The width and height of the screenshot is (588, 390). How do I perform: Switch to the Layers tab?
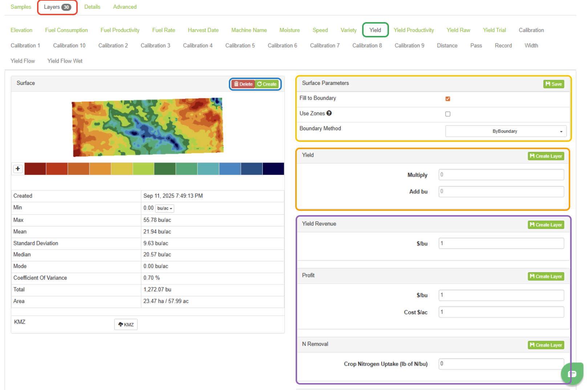[57, 7]
